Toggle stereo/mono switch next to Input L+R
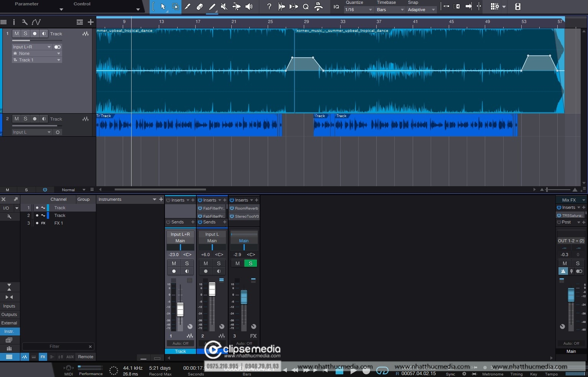This screenshot has height=377, width=588. 58,47
